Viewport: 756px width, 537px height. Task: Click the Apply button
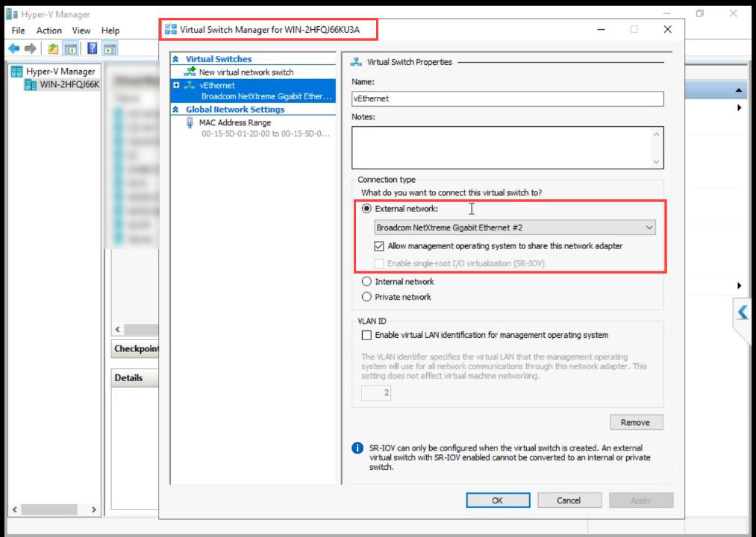[641, 500]
